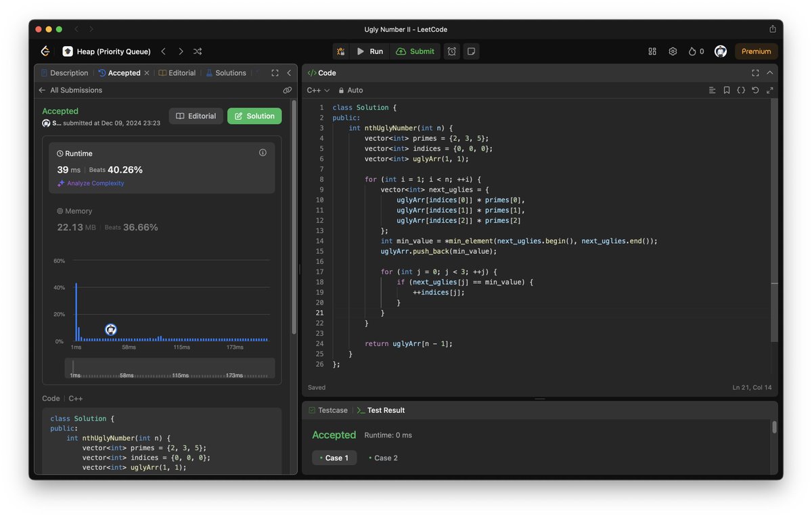The width and height of the screenshot is (812, 518).
Task: Click code line 21 closing brace
Action: pyautogui.click(x=382, y=313)
